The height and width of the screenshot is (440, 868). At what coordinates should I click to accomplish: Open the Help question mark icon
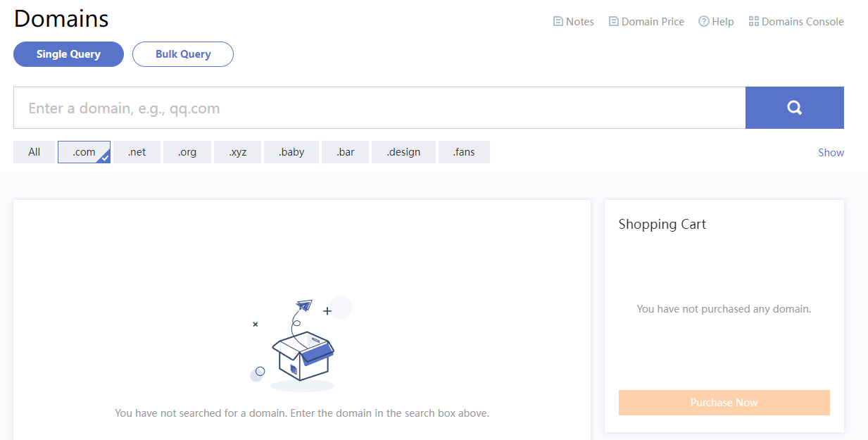coord(703,22)
